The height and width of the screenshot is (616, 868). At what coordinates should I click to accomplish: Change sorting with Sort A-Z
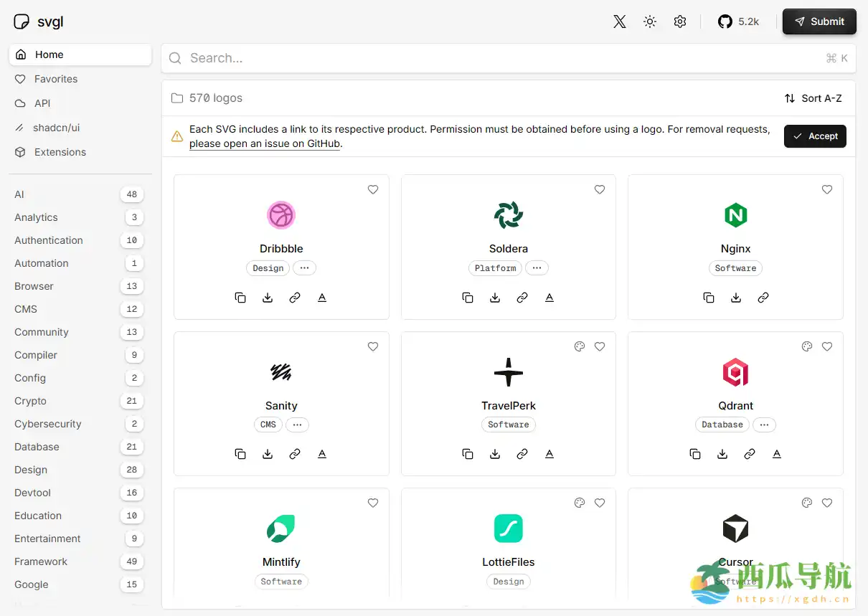point(813,98)
